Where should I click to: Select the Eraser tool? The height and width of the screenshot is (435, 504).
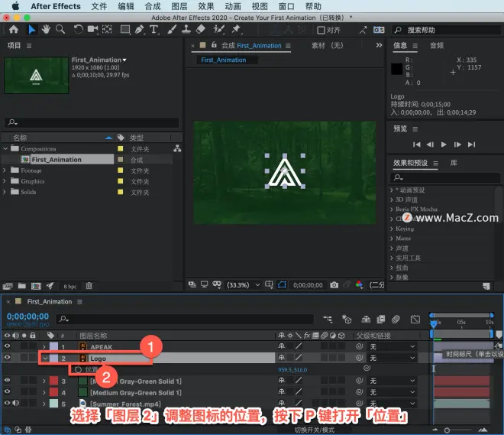click(x=201, y=30)
